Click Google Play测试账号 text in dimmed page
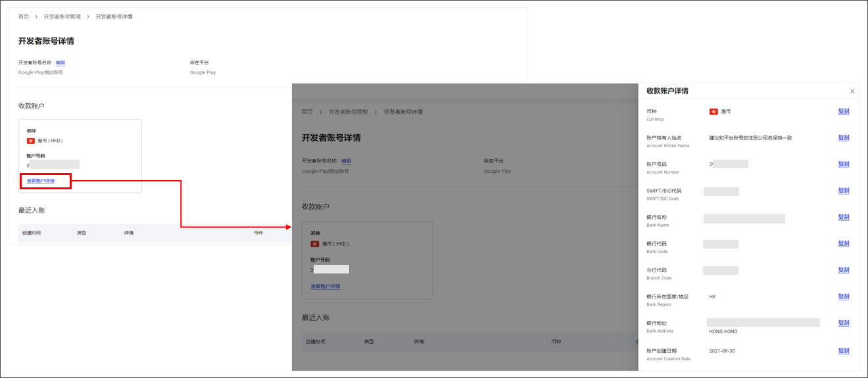 pyautogui.click(x=325, y=171)
